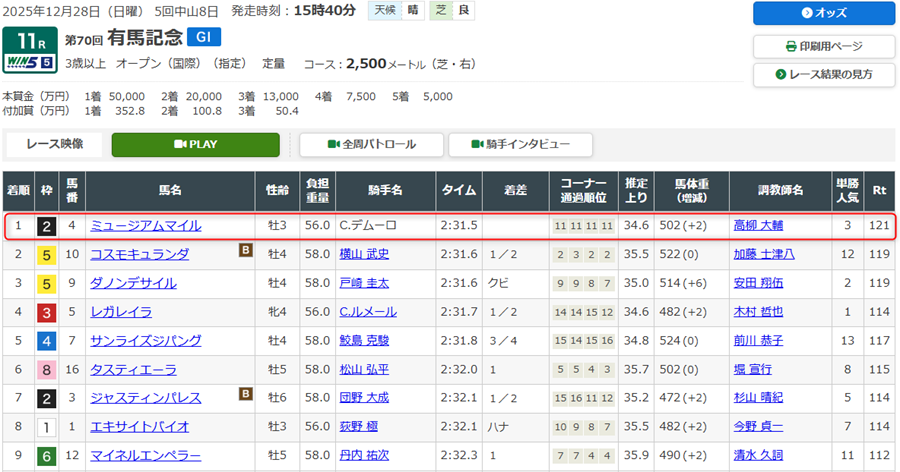This screenshot has height=472, width=900.
Task: Play the race video with PLAY button
Action: click(x=196, y=145)
